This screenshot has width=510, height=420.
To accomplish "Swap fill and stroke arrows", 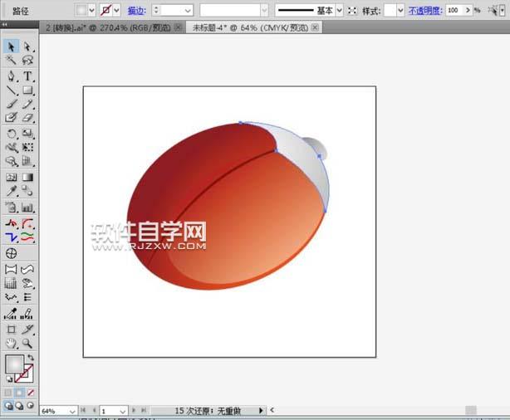I will point(31,358).
